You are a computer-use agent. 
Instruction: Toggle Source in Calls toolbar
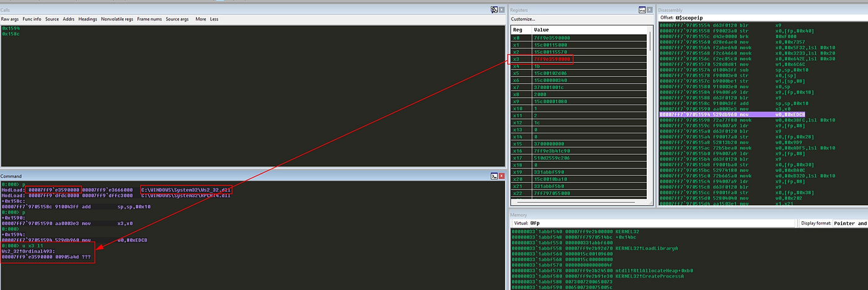pyautogui.click(x=52, y=19)
